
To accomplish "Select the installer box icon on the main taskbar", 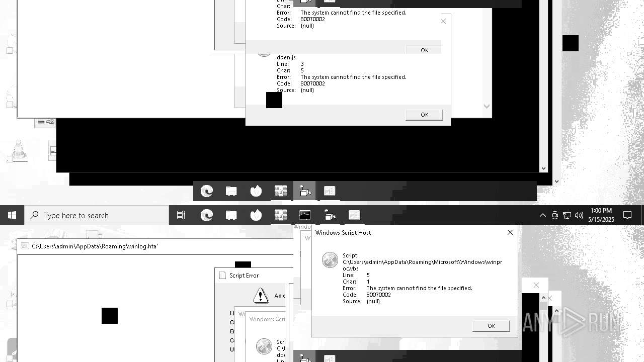I will pyautogui.click(x=330, y=215).
